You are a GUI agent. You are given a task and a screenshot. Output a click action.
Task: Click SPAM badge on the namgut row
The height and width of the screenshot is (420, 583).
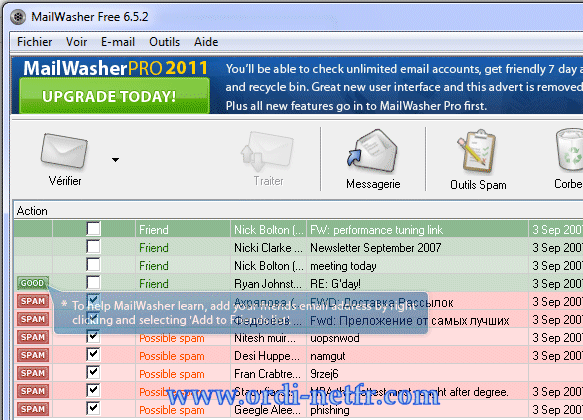pos(33,355)
